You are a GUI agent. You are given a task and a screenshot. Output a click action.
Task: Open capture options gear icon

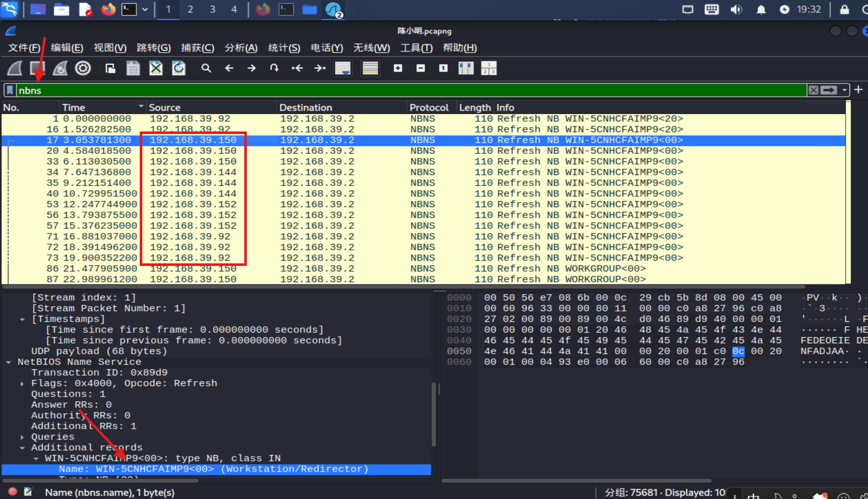(x=83, y=68)
